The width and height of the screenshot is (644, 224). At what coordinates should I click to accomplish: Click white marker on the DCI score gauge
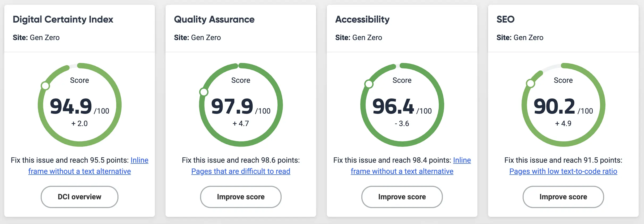45,86
